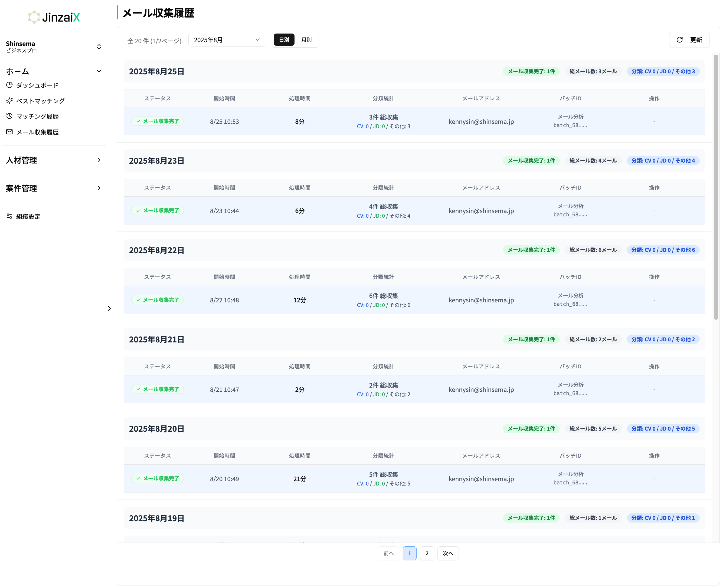The width and height of the screenshot is (726, 588).
Task: Switch to 日別 view
Action: 284,40
